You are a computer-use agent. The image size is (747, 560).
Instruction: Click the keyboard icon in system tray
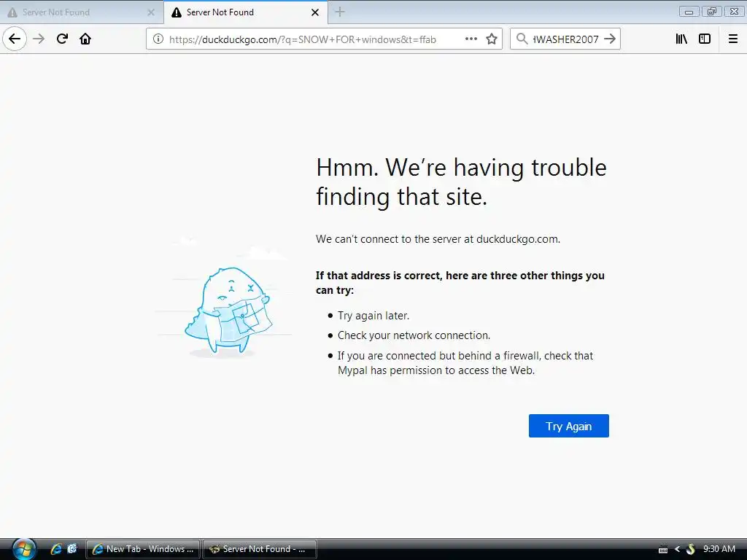pyautogui.click(x=663, y=550)
